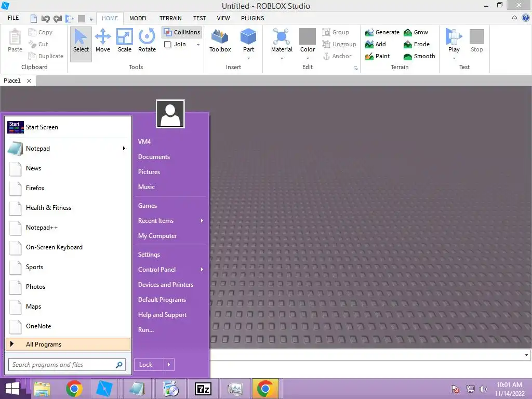The image size is (532, 399).
Task: Click the Stop test button
Action: click(476, 41)
